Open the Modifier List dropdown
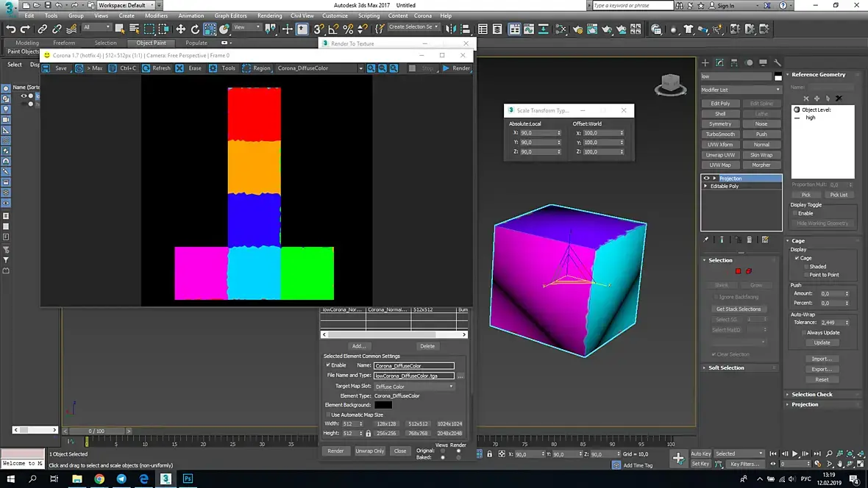The height and width of the screenshot is (488, 868). point(741,90)
